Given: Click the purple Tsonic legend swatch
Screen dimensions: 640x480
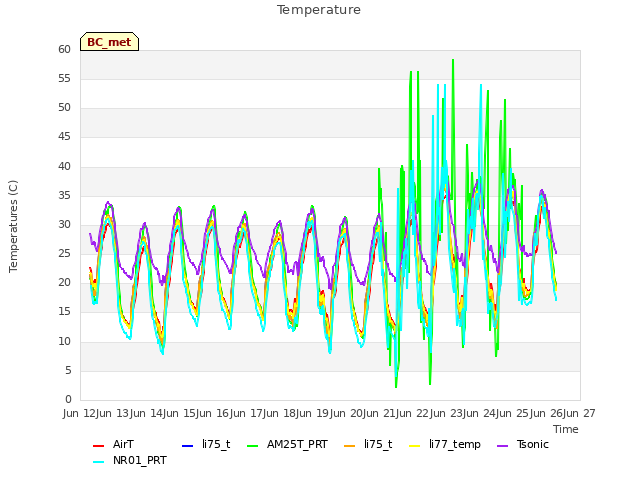Looking at the screenshot, I should (x=502, y=446).
